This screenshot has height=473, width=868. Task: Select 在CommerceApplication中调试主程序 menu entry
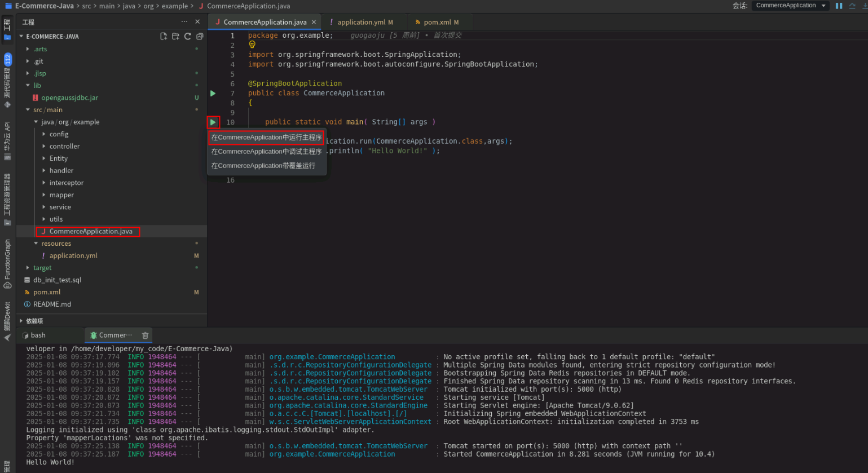coord(267,152)
